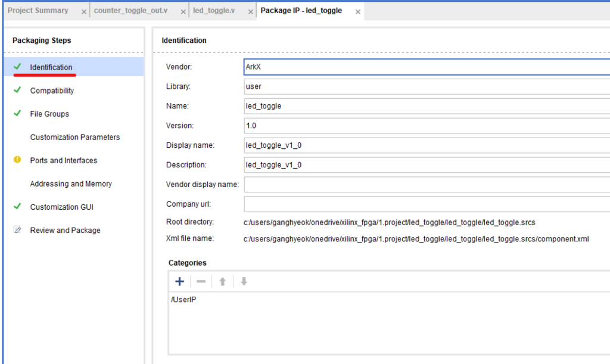Switch to the Project Summary tab
Screen dimensions: 610x364
38,11
